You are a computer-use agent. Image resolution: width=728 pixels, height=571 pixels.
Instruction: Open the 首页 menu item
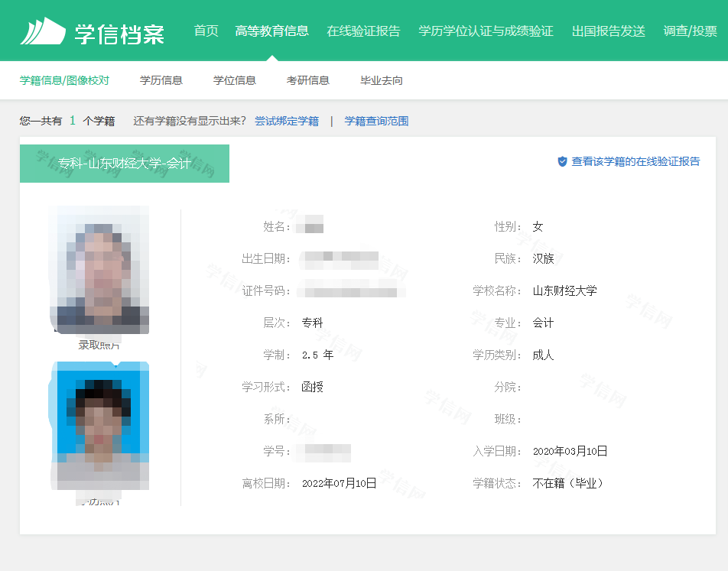[x=206, y=31]
